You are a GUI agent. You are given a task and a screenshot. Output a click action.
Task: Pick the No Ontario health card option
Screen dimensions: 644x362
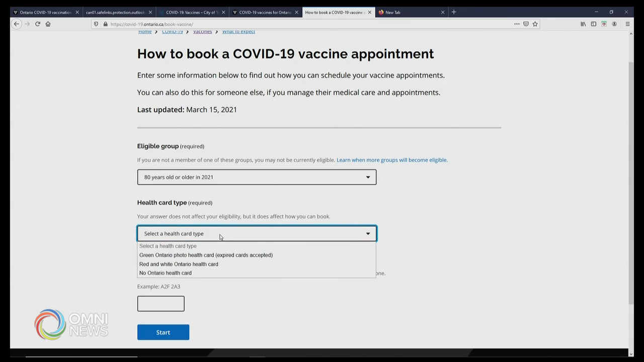[166, 273]
